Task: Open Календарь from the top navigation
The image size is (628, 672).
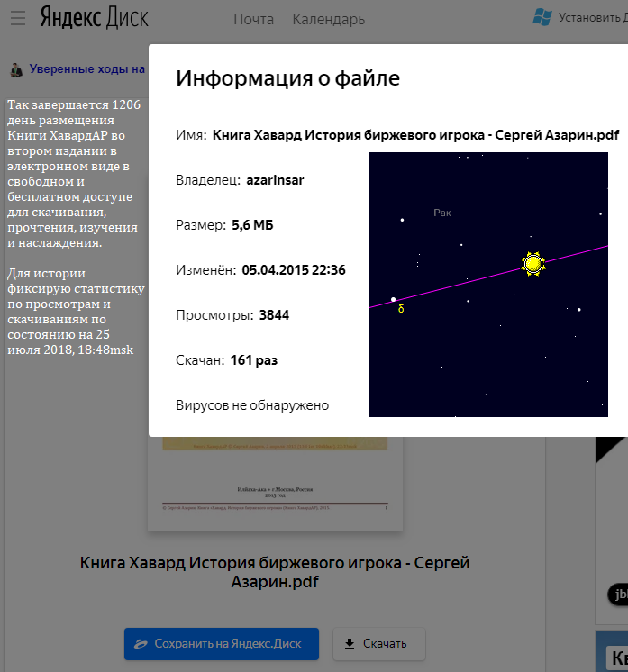Action: [328, 19]
